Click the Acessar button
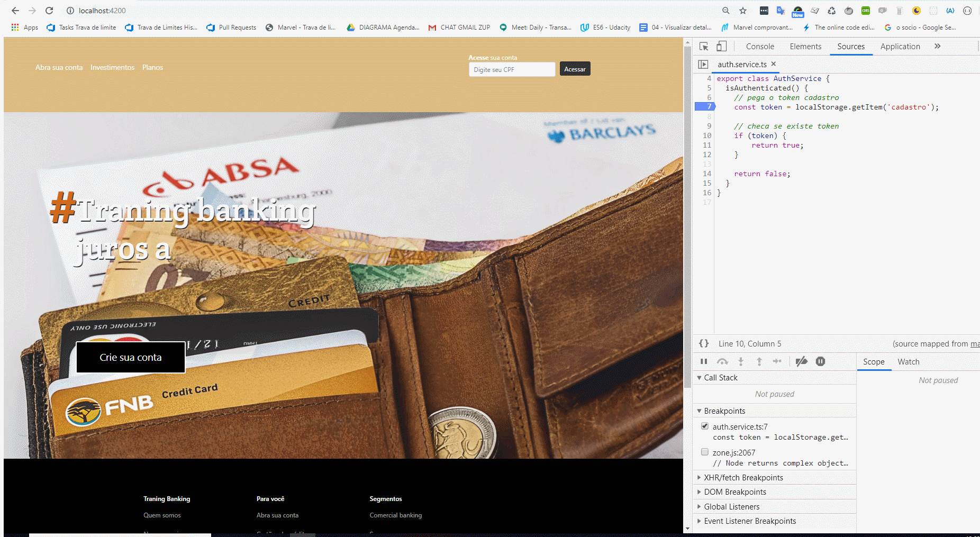This screenshot has height=537, width=980. [575, 69]
